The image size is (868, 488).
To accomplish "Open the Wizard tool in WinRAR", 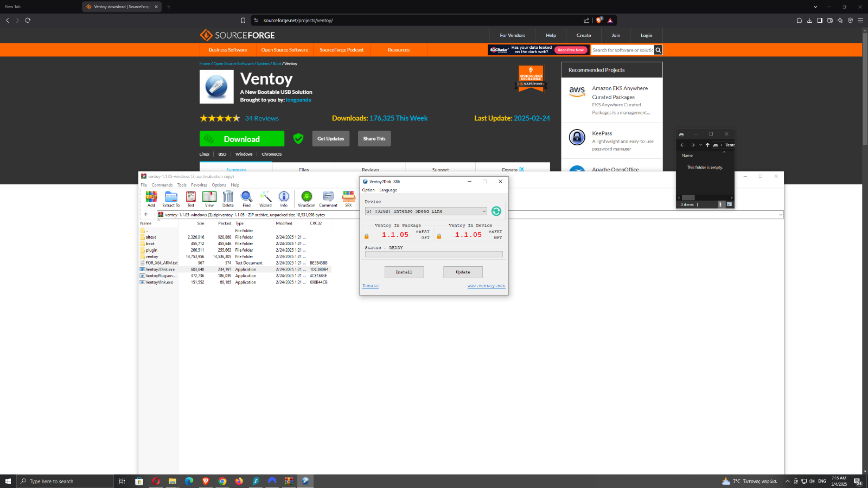I will tap(265, 198).
